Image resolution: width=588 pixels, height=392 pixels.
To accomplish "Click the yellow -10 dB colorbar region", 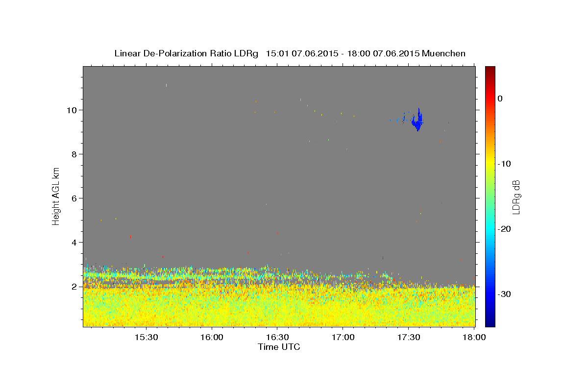I will pyautogui.click(x=490, y=164).
